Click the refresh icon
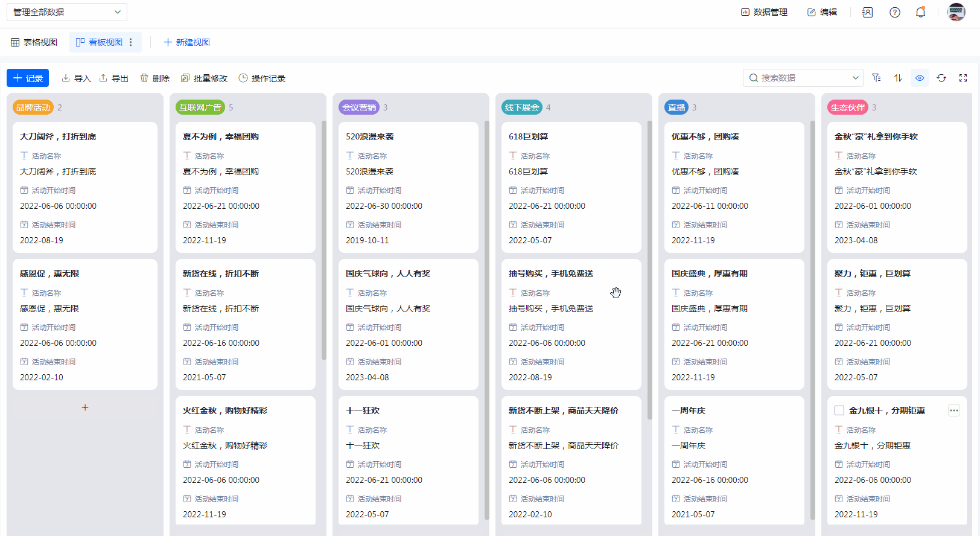 click(941, 78)
